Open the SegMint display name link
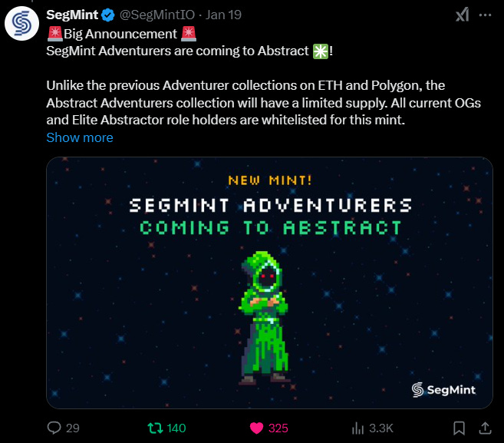 72,15
